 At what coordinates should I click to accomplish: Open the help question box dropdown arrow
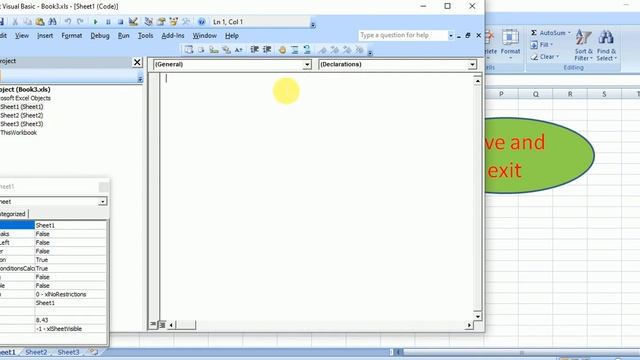451,36
